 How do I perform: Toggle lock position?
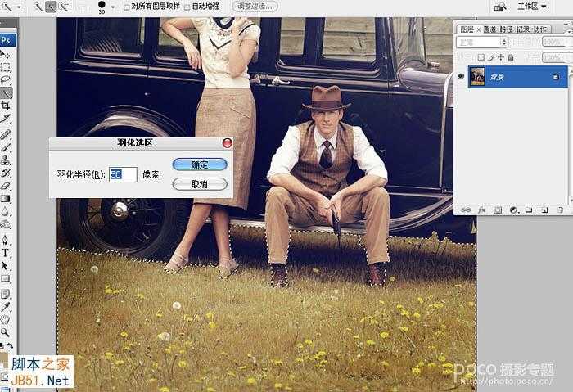(501, 57)
